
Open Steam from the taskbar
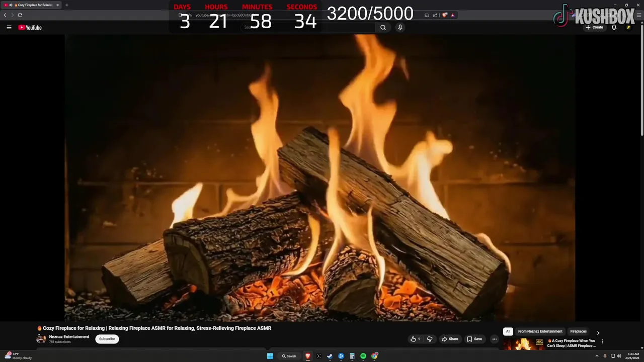pyautogui.click(x=330, y=356)
